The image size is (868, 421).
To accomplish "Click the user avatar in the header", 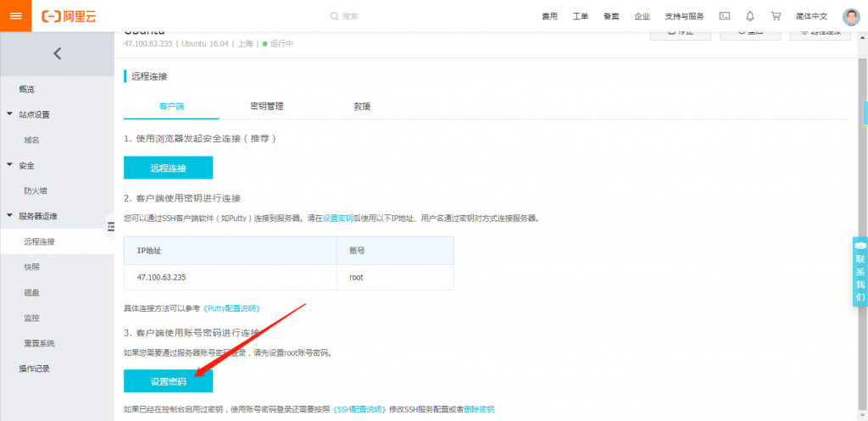I will 851,16.
